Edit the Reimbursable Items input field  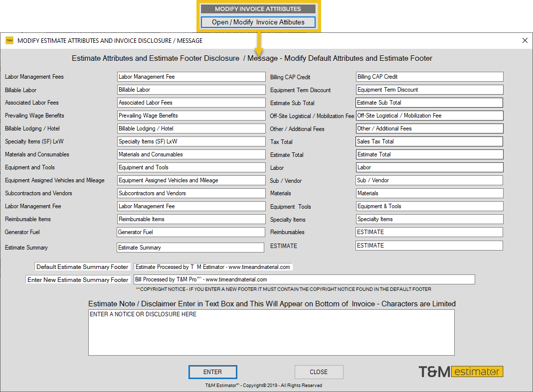coord(191,219)
